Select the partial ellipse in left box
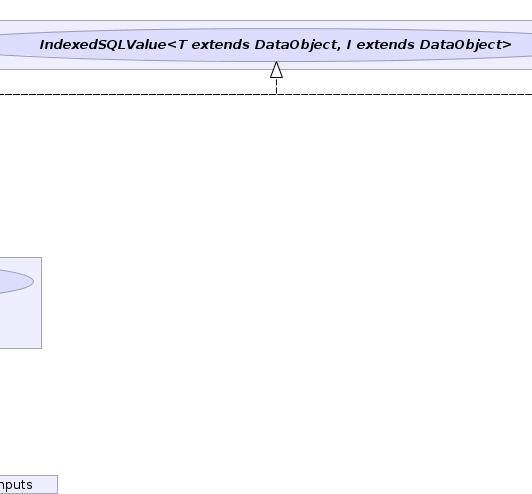Screen dimensions: 532x494 16,281
